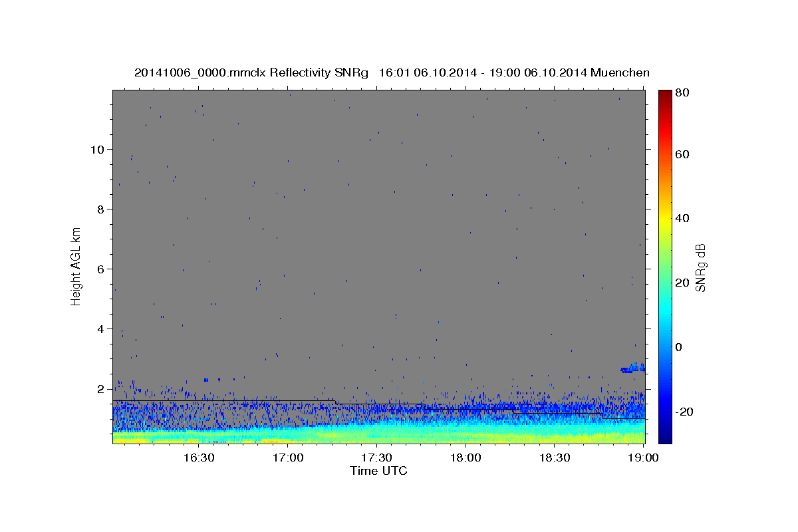Click the plot title text '20141006_0000.mmclx Reflectivity SNRg'
This screenshot has height=532, width=798.
251,72
